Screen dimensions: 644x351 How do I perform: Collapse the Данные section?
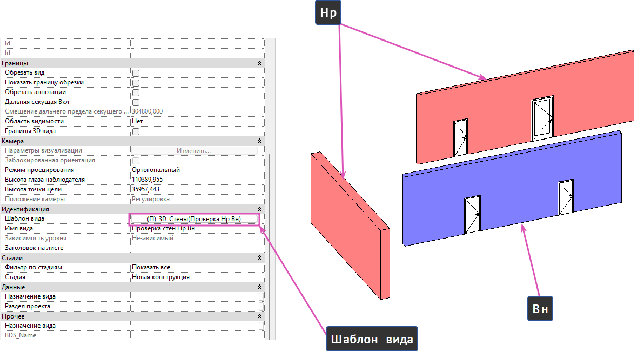[x=259, y=287]
